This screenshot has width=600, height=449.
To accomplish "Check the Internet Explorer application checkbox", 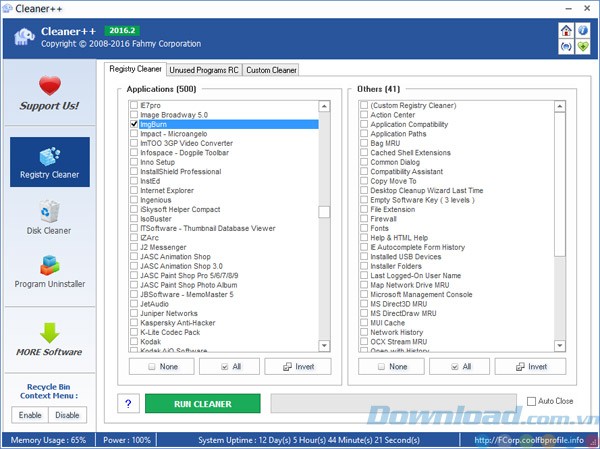I will (x=134, y=190).
